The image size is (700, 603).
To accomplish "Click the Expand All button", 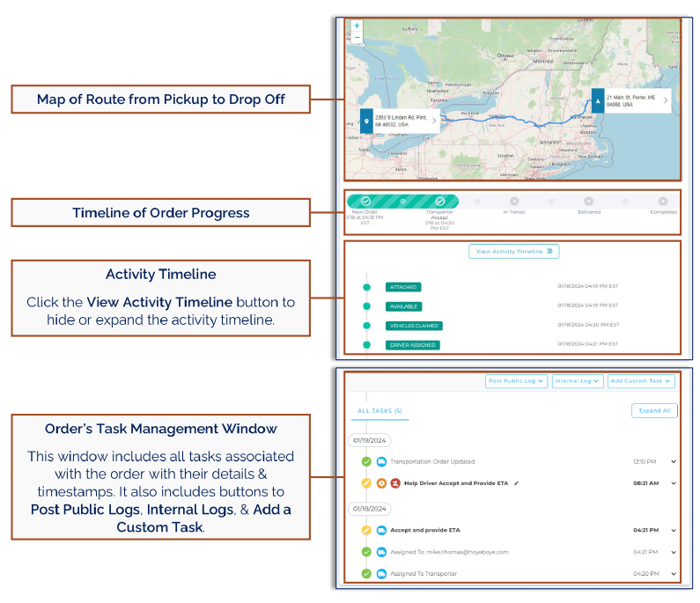I will [x=654, y=410].
